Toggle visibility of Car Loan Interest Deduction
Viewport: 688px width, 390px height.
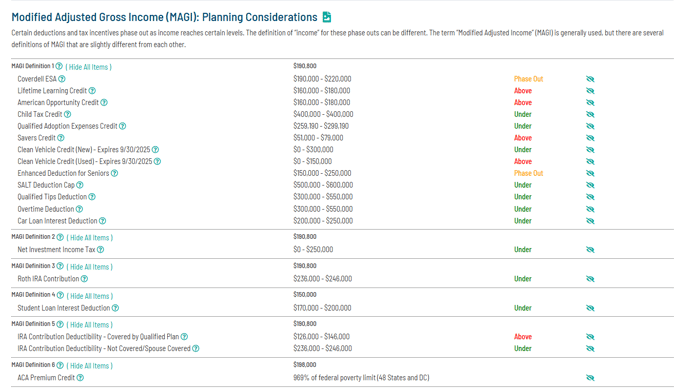(x=590, y=221)
